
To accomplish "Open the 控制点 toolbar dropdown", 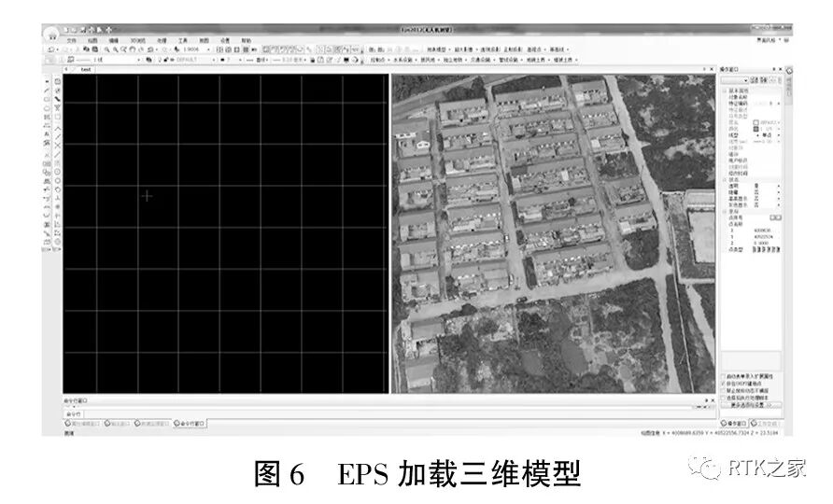I will 379,60.
